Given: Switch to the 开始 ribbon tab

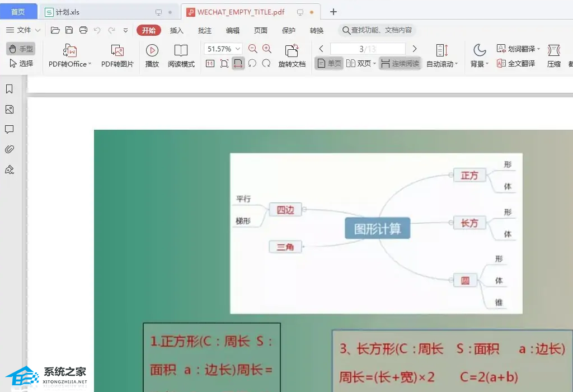Looking at the screenshot, I should [x=149, y=30].
